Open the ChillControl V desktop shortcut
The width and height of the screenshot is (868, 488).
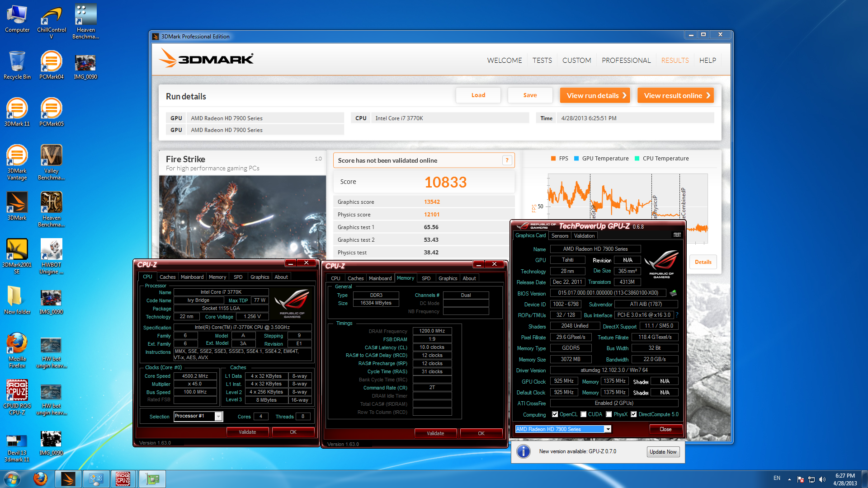click(x=51, y=22)
